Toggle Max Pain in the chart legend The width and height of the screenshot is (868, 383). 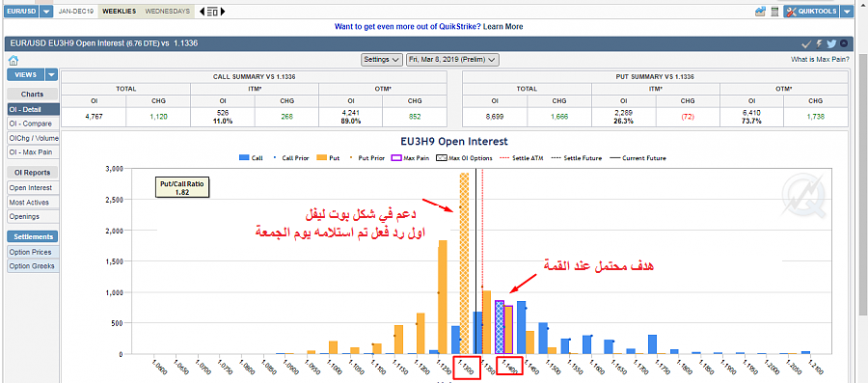[x=410, y=158]
